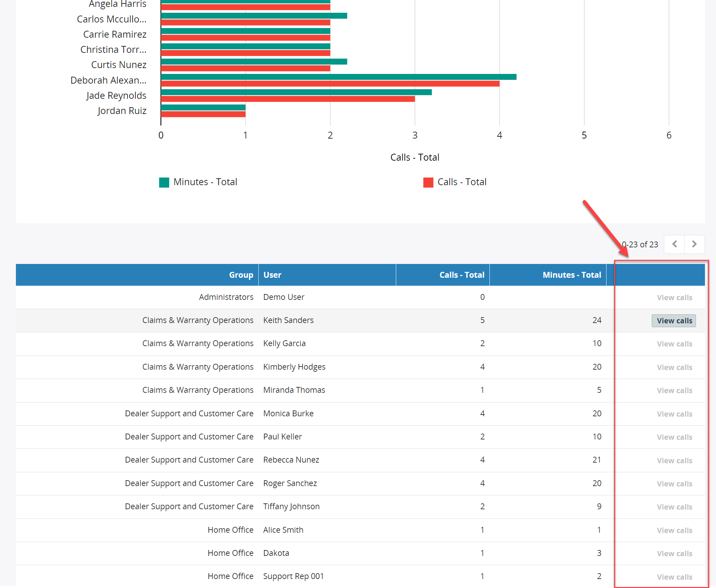Toggle Calls - Total legend series
Viewport: 716px width, 588px height.
pyautogui.click(x=455, y=182)
